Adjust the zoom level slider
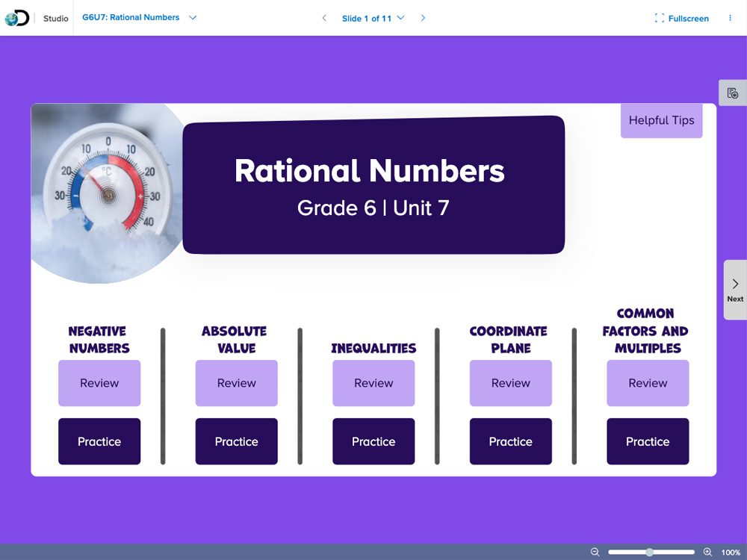Image resolution: width=747 pixels, height=560 pixels. point(650,552)
